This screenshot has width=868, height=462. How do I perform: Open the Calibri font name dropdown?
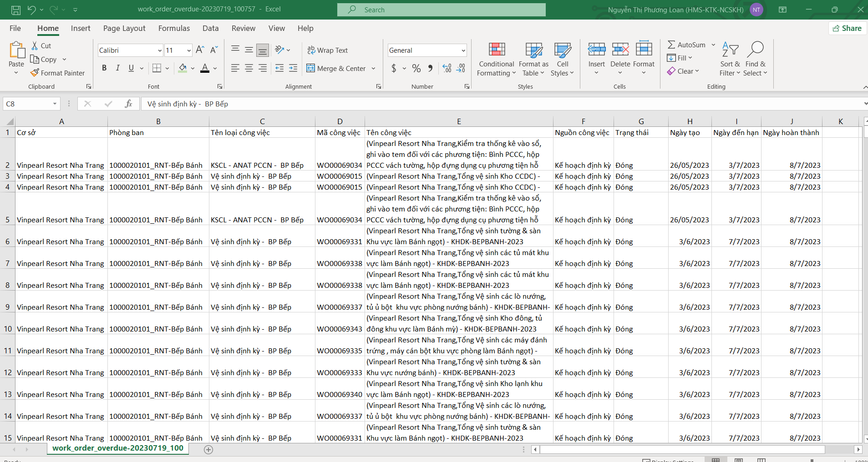pos(160,50)
